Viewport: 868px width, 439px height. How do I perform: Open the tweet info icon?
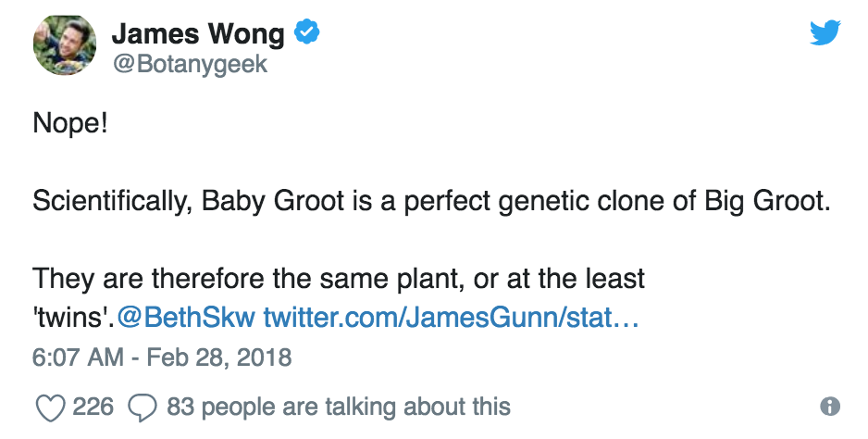pyautogui.click(x=830, y=407)
